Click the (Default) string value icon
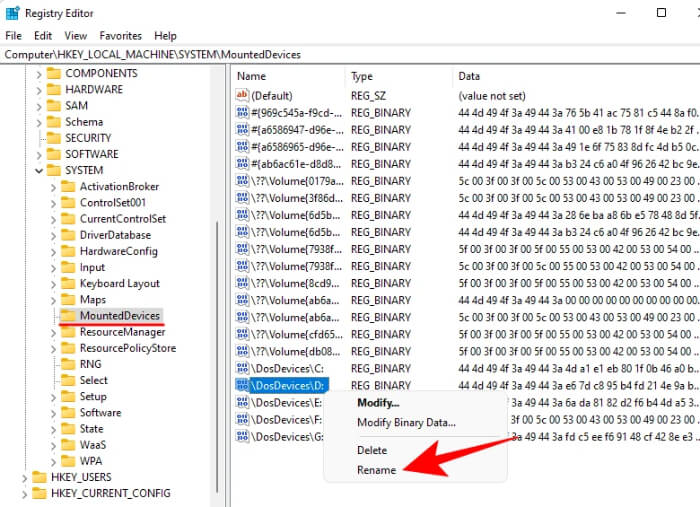 (x=242, y=95)
